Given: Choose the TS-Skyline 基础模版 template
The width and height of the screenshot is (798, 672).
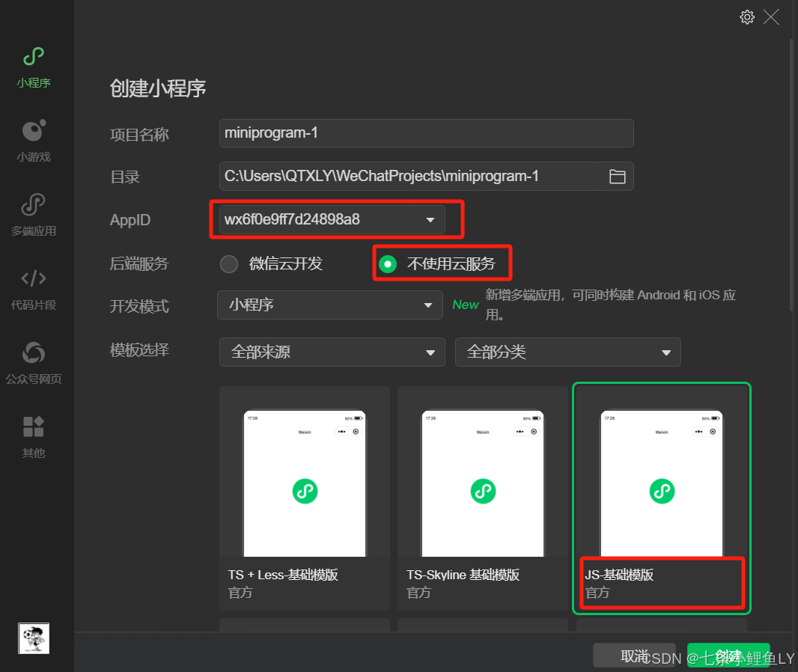Looking at the screenshot, I should [482, 498].
